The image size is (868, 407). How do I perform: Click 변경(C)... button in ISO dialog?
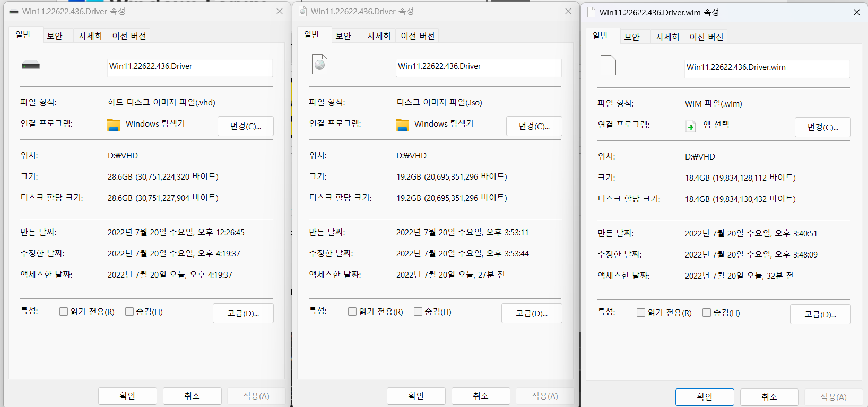[534, 126]
